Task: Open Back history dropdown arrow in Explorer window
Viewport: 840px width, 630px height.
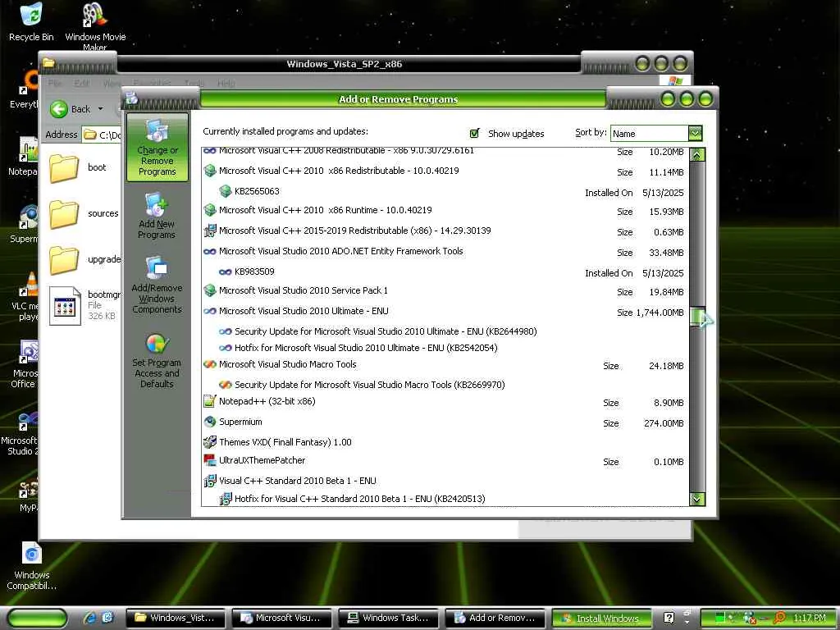Action: pos(100,109)
